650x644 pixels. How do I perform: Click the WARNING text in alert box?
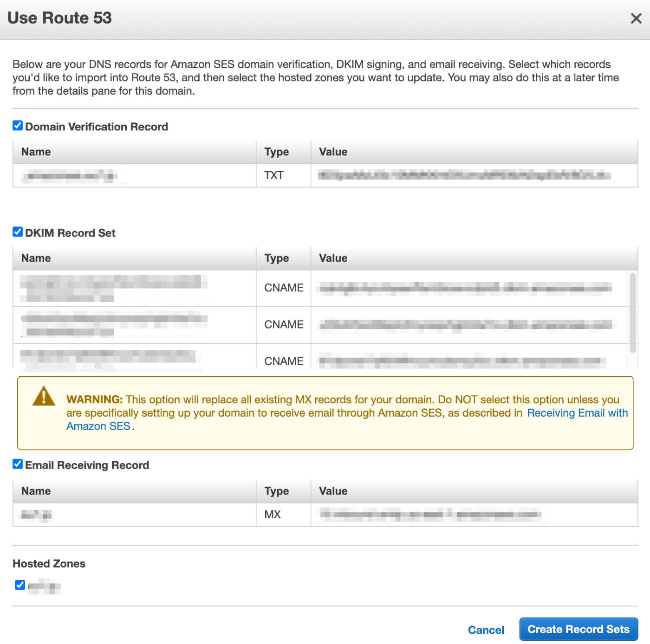[95, 399]
